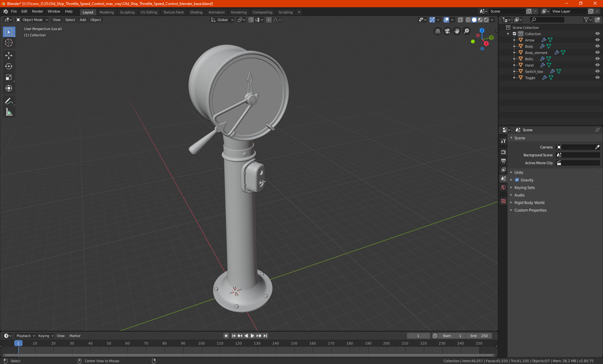Click the Scale tool icon
The width and height of the screenshot is (603, 364).
point(8,77)
